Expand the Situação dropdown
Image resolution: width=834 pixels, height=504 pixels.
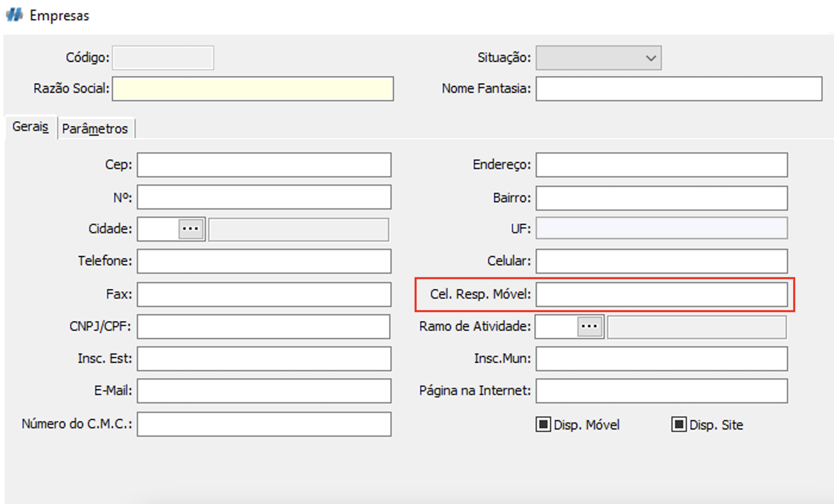click(651, 58)
